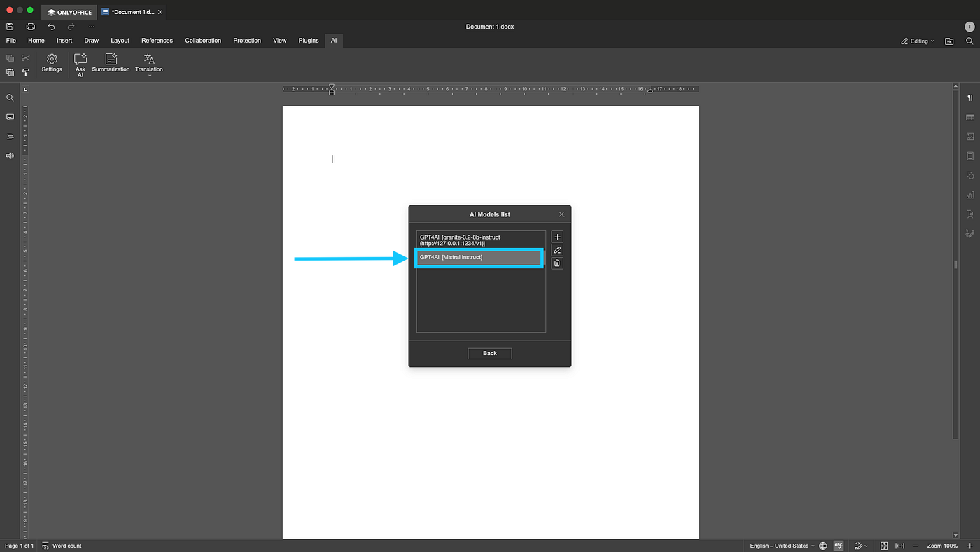This screenshot has height=552, width=980.
Task: Open Shape settings in right sidebar
Action: [x=970, y=175]
